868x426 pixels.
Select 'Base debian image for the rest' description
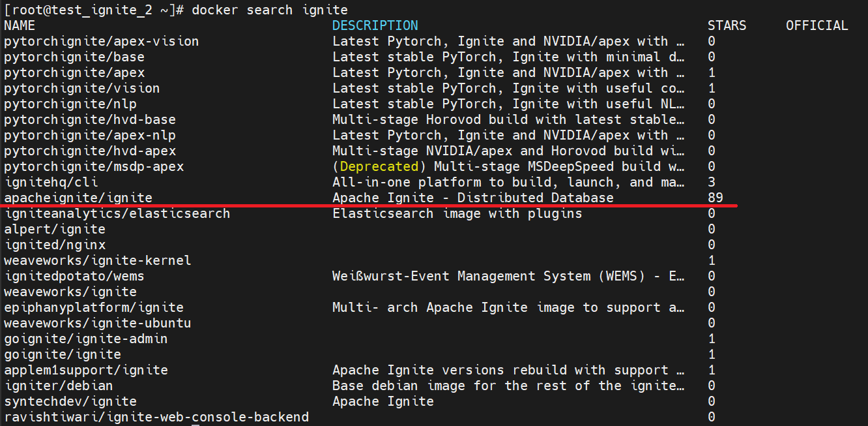coord(509,386)
